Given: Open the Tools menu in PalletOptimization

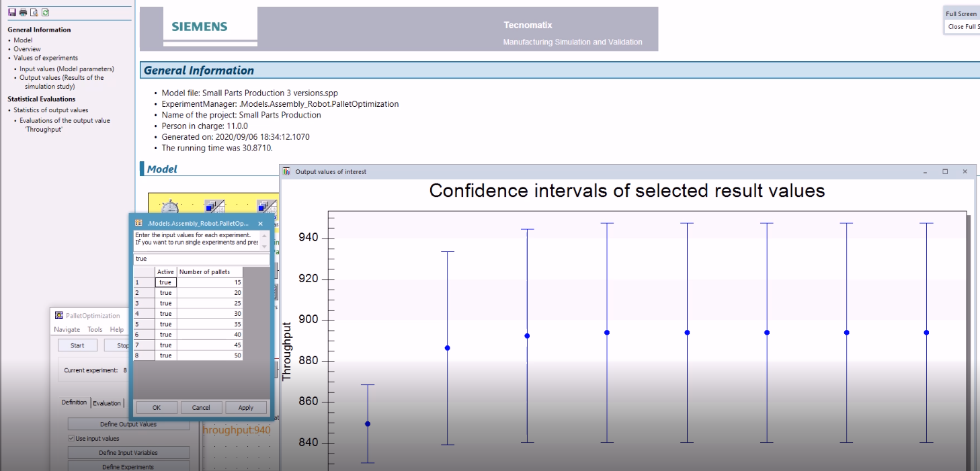Looking at the screenshot, I should coord(95,329).
